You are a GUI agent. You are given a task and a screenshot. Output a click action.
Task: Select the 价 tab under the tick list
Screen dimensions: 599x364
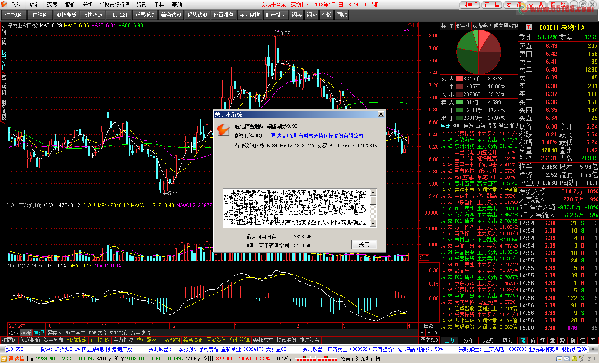[x=533, y=340]
